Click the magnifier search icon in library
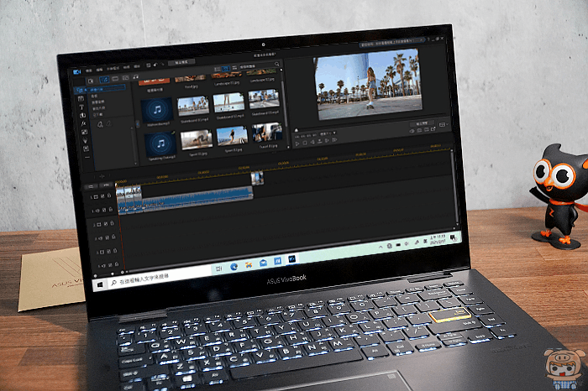The height and width of the screenshot is (391, 588). point(276,65)
